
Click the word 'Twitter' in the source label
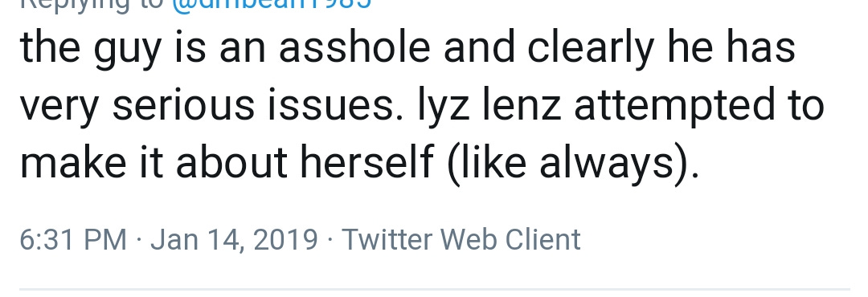point(387,239)
